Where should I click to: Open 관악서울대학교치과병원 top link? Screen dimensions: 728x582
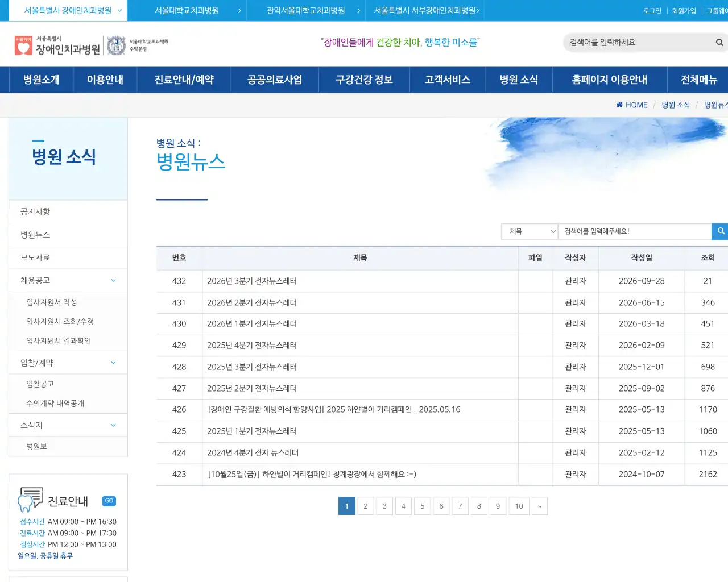coord(306,10)
